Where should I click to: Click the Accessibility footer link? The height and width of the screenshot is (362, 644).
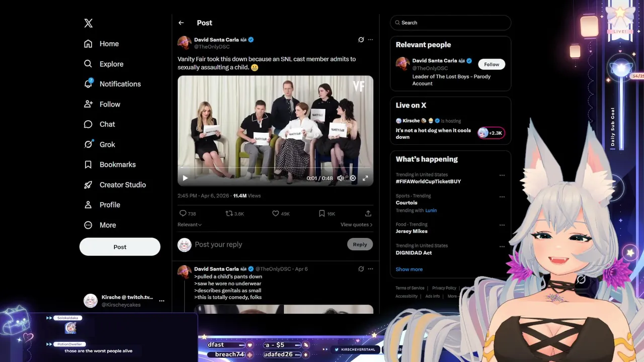coord(407,296)
